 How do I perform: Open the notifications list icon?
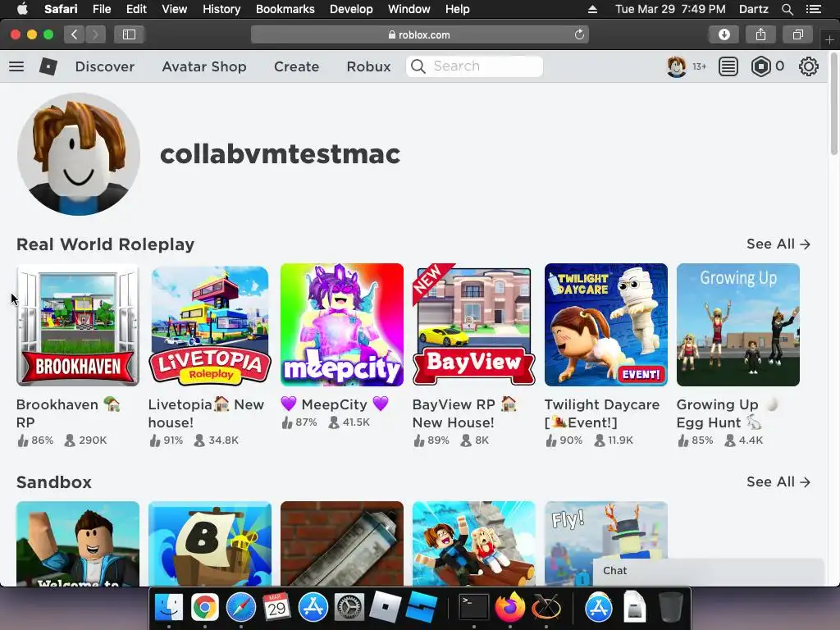728,66
